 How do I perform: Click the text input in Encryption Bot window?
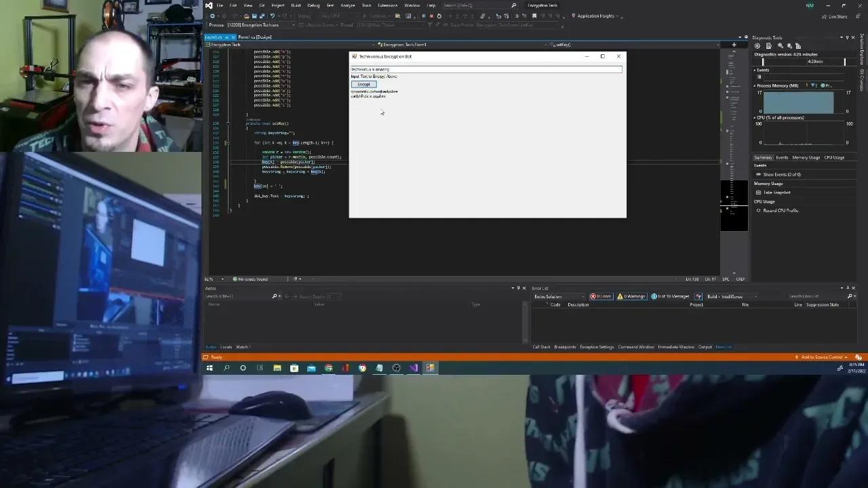pos(486,69)
